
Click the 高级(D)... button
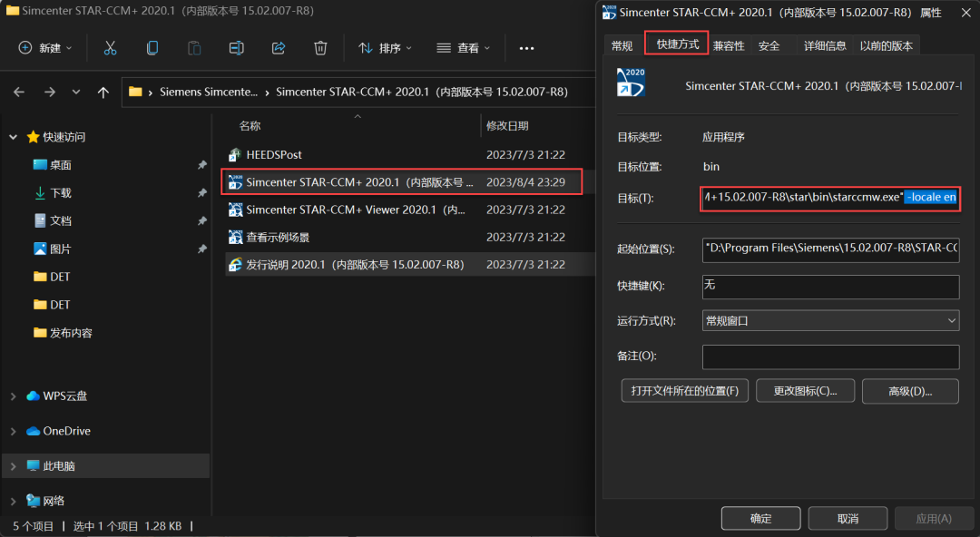point(910,391)
